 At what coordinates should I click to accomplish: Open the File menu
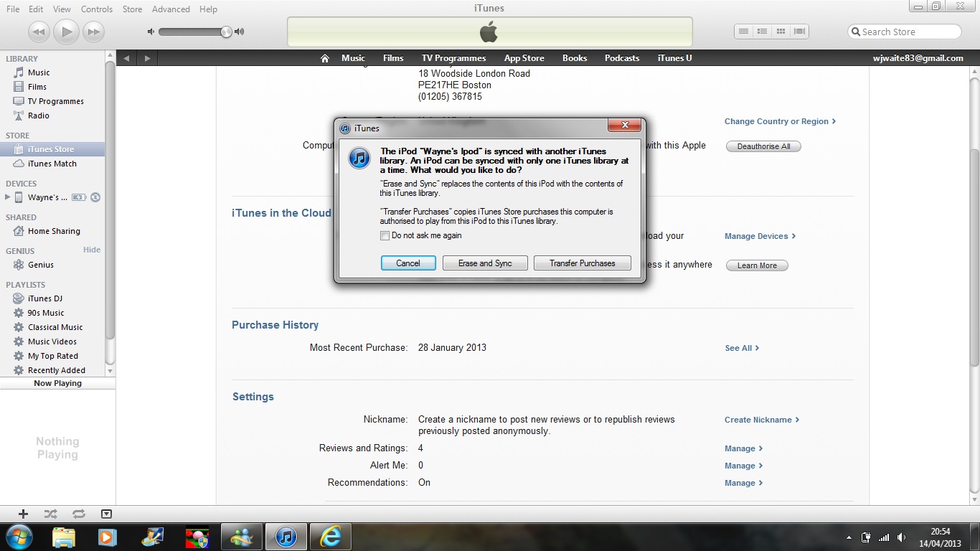[13, 9]
